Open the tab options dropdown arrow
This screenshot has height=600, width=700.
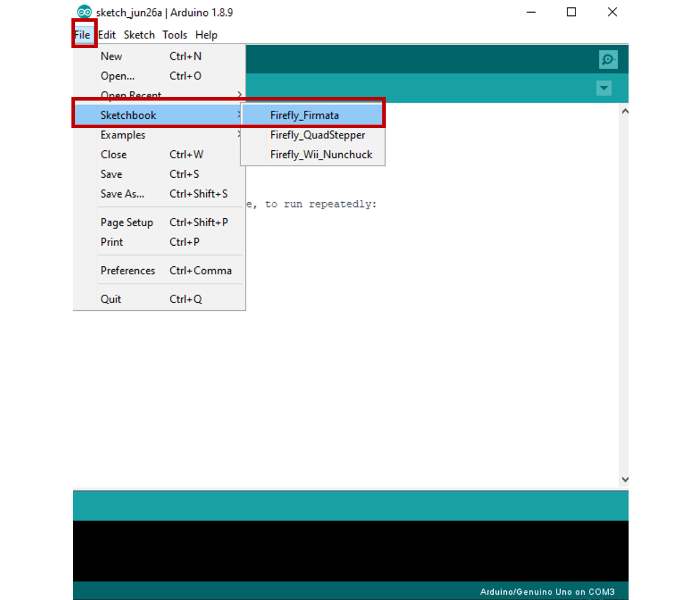pyautogui.click(x=604, y=88)
